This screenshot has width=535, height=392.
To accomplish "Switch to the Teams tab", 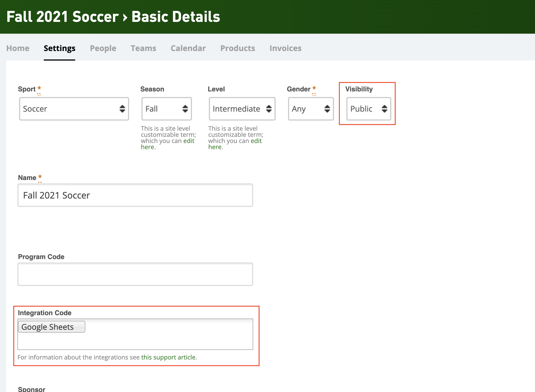I will point(143,48).
